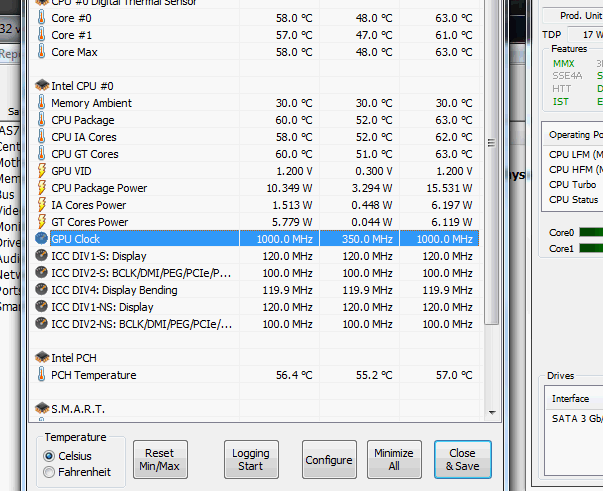Select the Intel PCH group header
Screen dimensions: 603x491
pos(74,358)
